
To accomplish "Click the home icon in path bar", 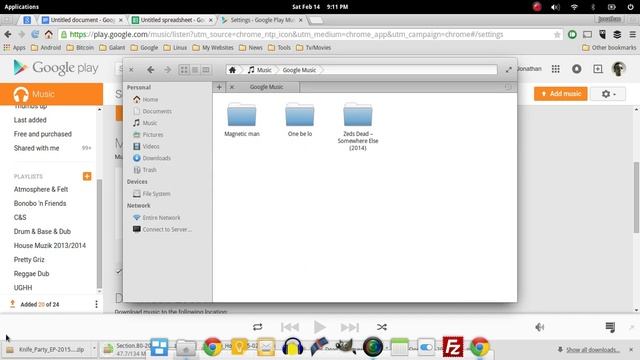I will pos(232,70).
